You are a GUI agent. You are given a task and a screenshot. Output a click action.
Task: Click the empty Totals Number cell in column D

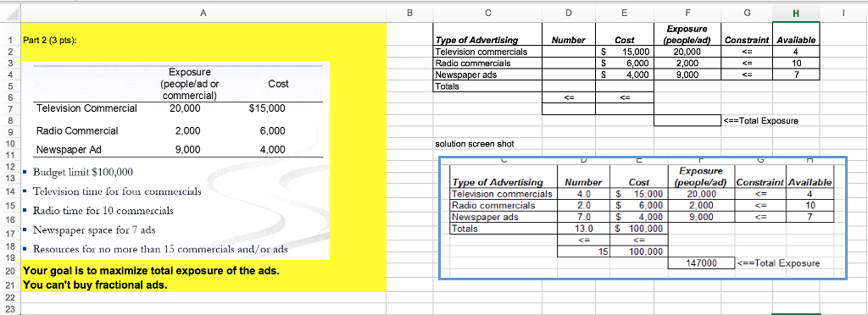click(x=569, y=86)
